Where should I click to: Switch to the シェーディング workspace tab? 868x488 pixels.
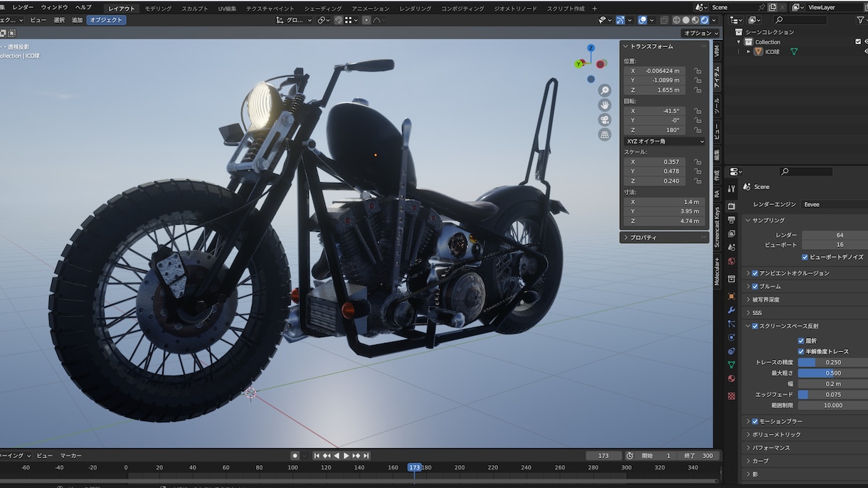coord(322,9)
